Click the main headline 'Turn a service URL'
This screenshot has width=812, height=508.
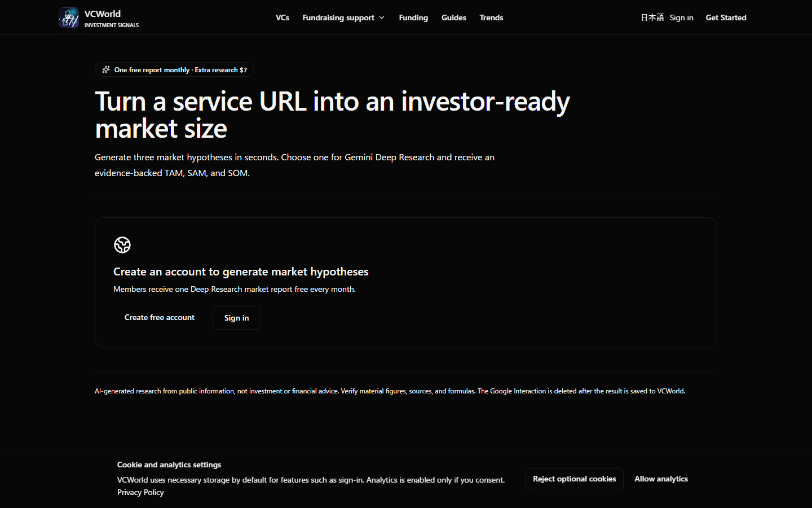(x=332, y=115)
